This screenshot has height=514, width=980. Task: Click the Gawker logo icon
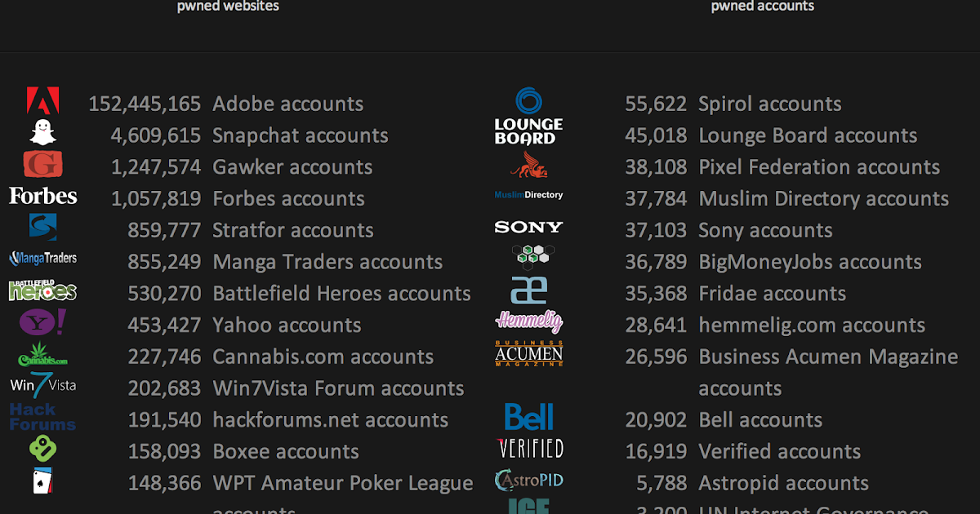pyautogui.click(x=42, y=164)
